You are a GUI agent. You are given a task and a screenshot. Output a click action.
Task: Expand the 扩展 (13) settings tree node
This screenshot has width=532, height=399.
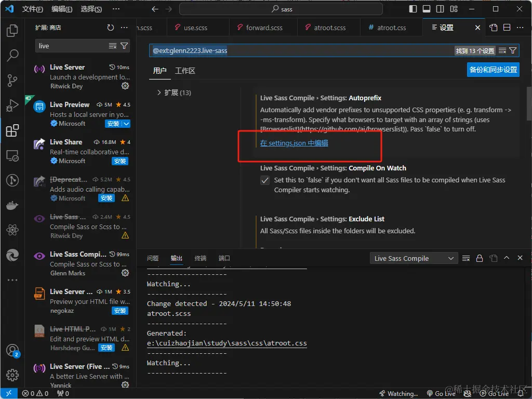[x=174, y=92]
